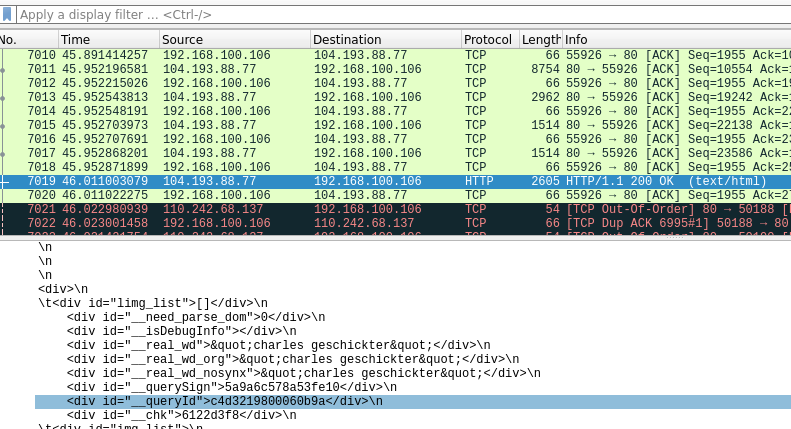
Task: Select packet 7012 row
Action: (396, 83)
